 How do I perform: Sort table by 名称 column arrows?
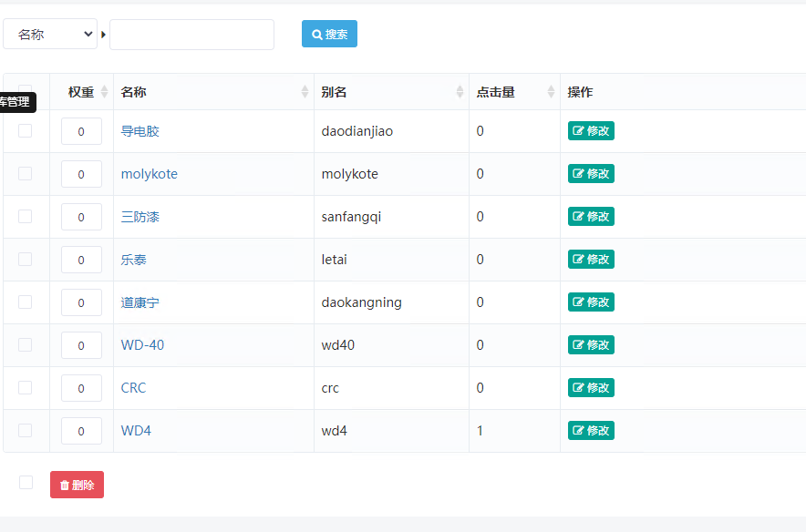pyautogui.click(x=305, y=92)
